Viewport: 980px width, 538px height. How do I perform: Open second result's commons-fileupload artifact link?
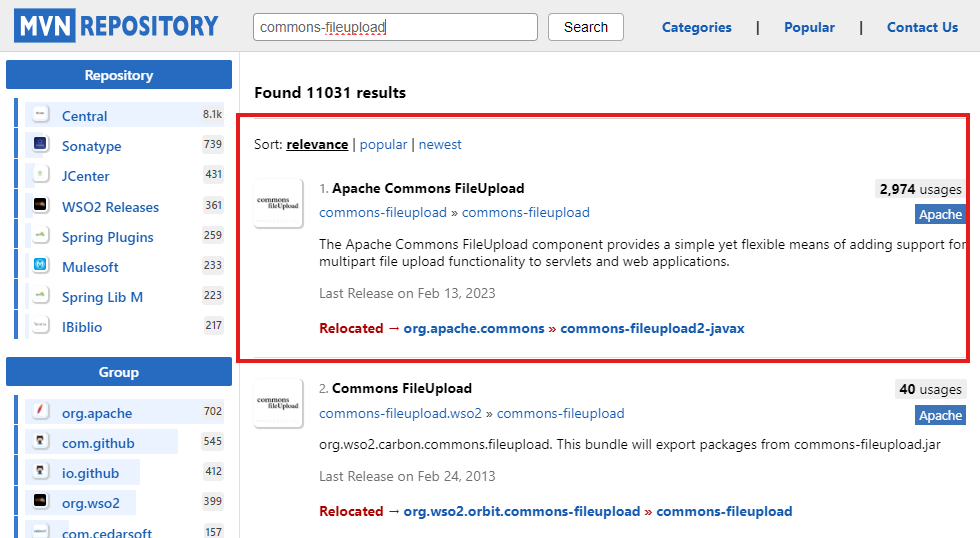click(x=561, y=414)
